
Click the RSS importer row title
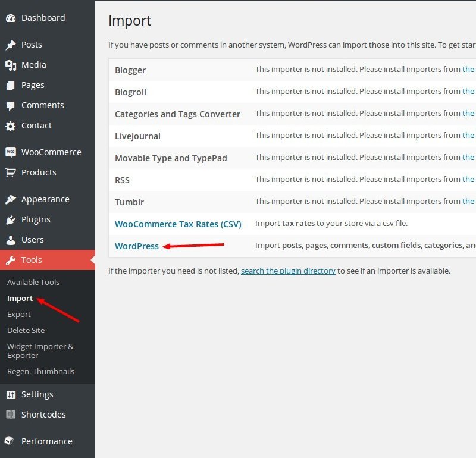tap(122, 180)
